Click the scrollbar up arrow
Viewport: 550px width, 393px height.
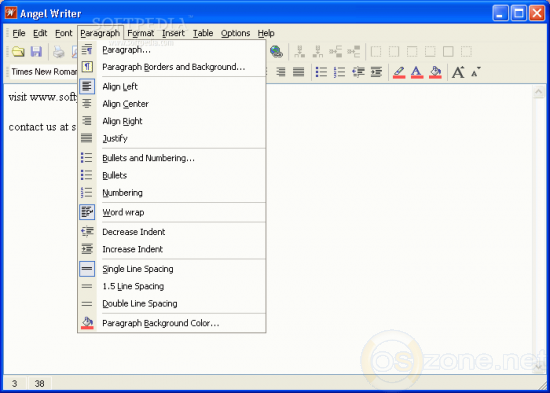[x=538, y=92]
